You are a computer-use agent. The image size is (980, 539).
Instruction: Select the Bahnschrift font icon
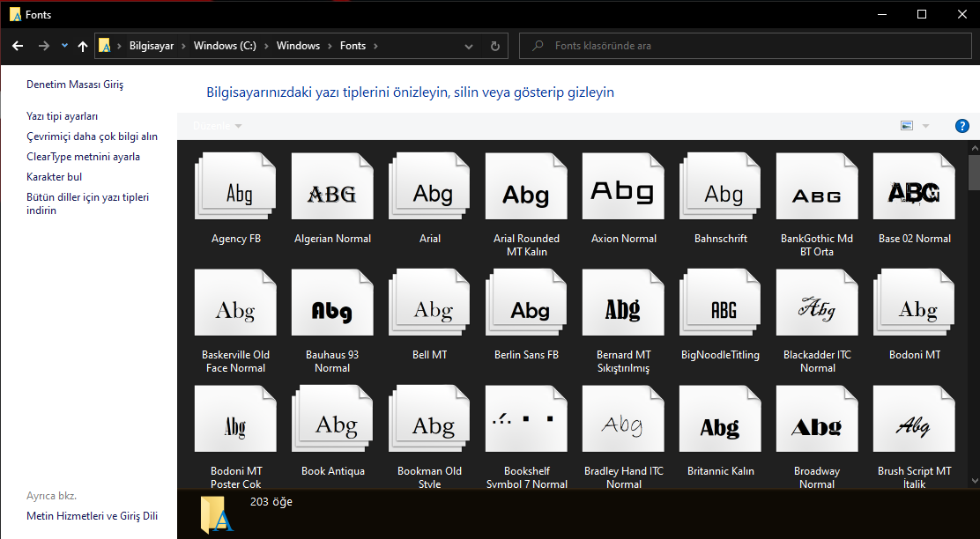[x=720, y=186]
